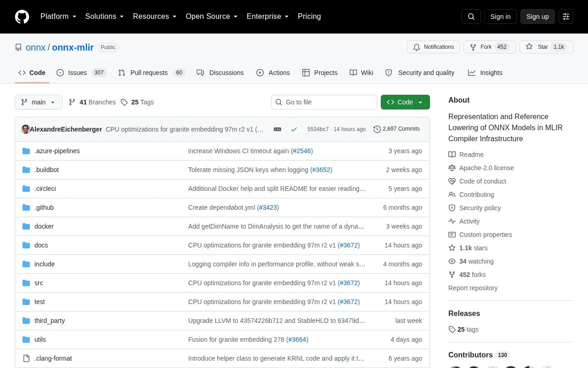Click Report repository link
Image resolution: width=588 pixels, height=368 pixels.
pyautogui.click(x=473, y=288)
